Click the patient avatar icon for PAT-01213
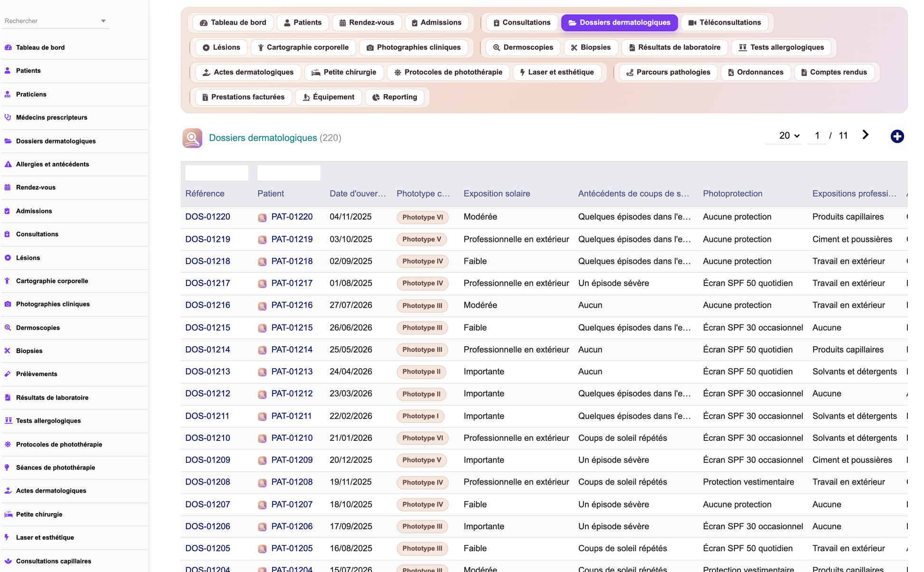 [262, 372]
